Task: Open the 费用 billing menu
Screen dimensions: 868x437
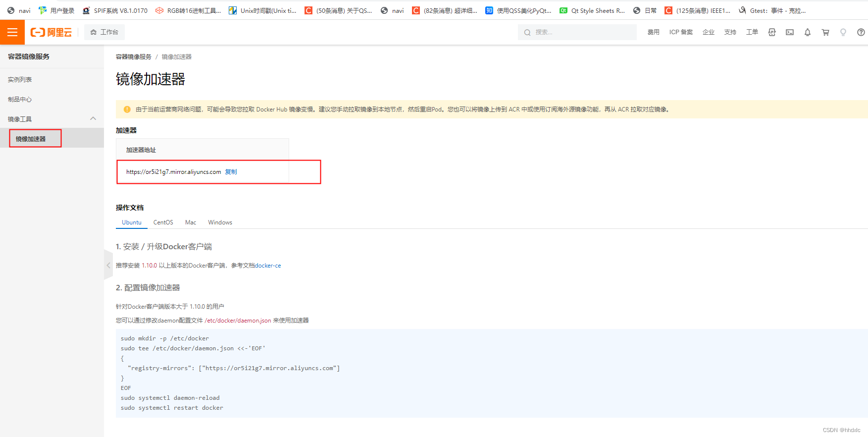Action: click(654, 32)
